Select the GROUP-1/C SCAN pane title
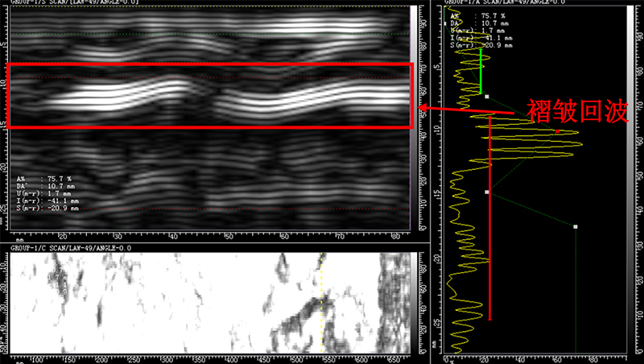Image resolution: width=644 pixels, height=364 pixels. click(71, 248)
